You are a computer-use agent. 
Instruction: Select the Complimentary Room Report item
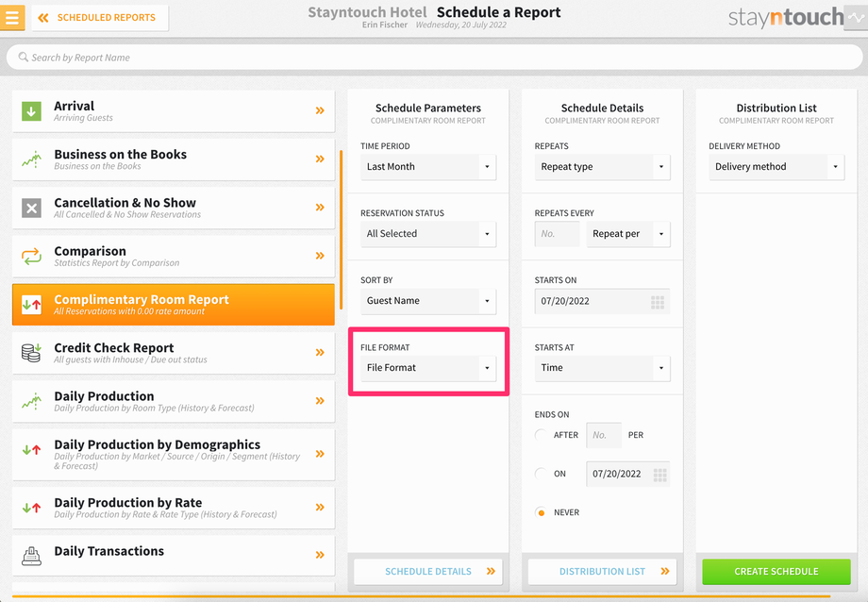point(174,304)
